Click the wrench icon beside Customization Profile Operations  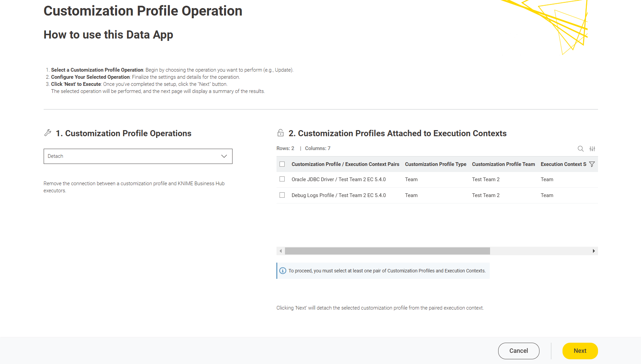tap(48, 133)
